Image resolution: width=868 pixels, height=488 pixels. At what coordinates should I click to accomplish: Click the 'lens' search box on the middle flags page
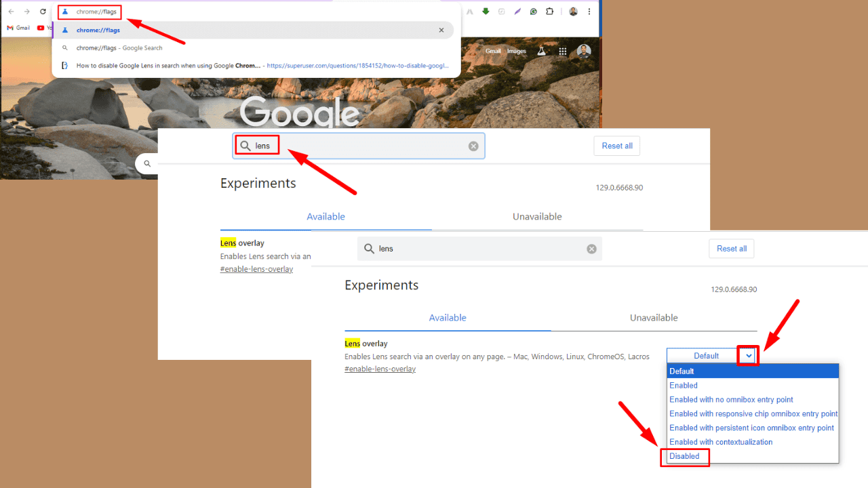(x=359, y=146)
